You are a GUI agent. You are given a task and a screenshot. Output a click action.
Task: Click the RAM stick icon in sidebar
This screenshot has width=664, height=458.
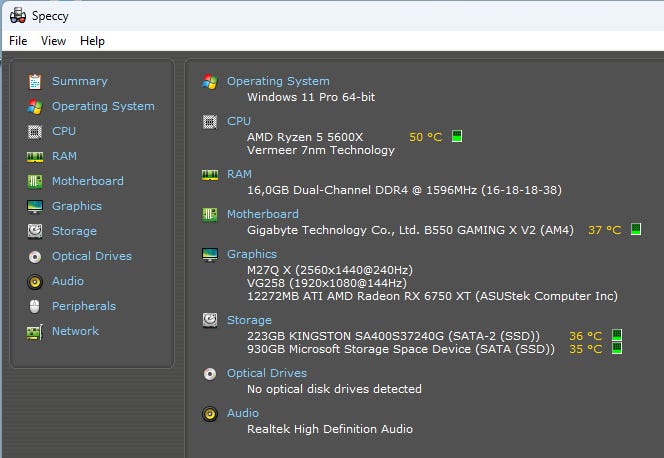click(35, 156)
